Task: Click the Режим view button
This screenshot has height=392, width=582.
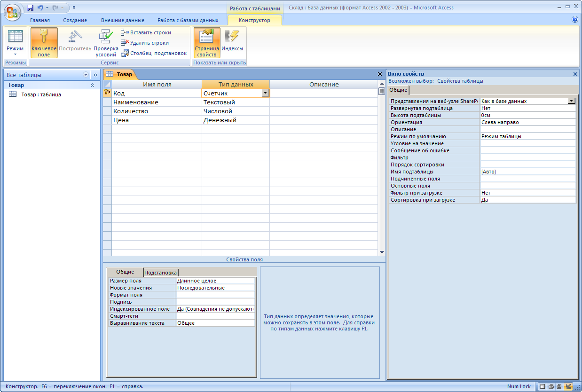Action: tap(15, 43)
